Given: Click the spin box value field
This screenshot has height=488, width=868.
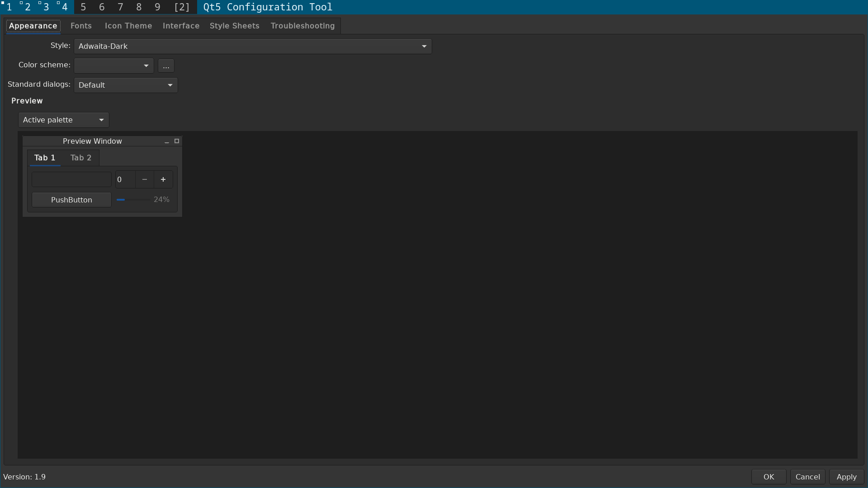Looking at the screenshot, I should pos(125,179).
